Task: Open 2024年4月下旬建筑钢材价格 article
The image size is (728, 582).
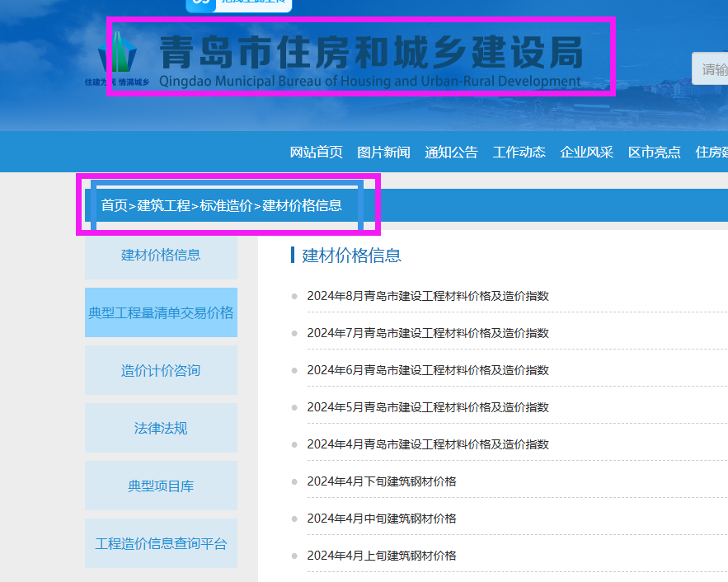Action: click(382, 481)
